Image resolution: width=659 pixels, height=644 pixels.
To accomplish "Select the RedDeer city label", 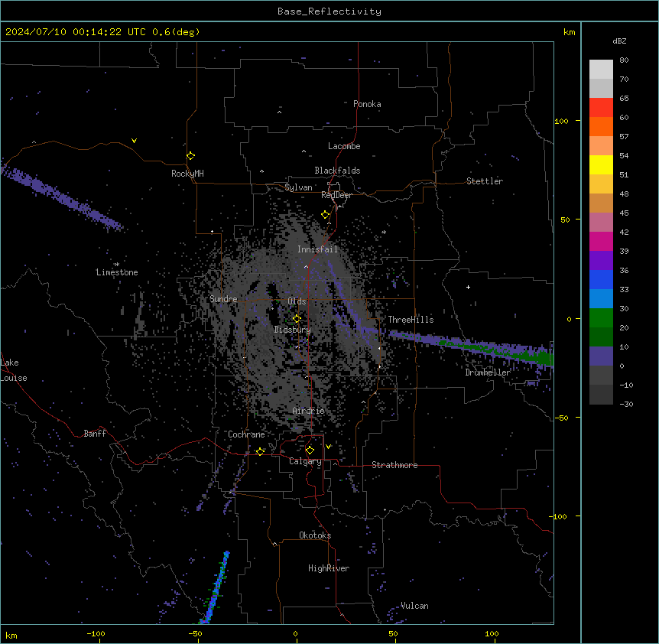I will (x=336, y=195).
